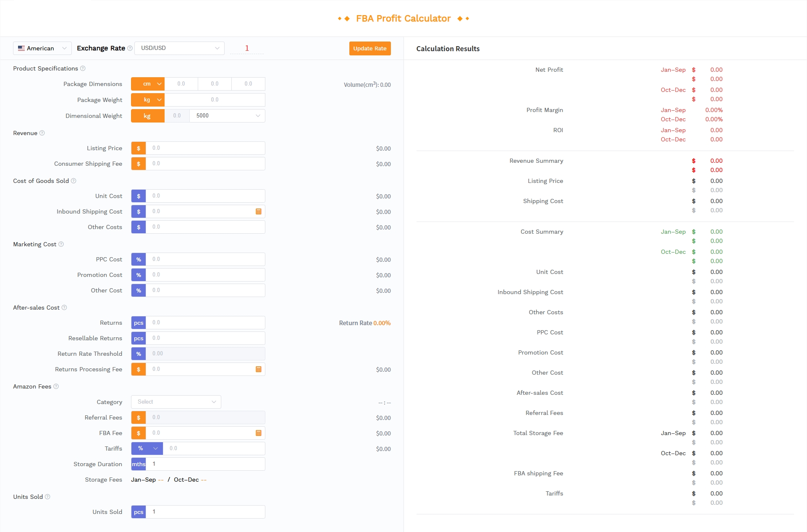Open the kg unit dropdown for Package Weight
Screen dimensions: 807x532
coord(148,100)
